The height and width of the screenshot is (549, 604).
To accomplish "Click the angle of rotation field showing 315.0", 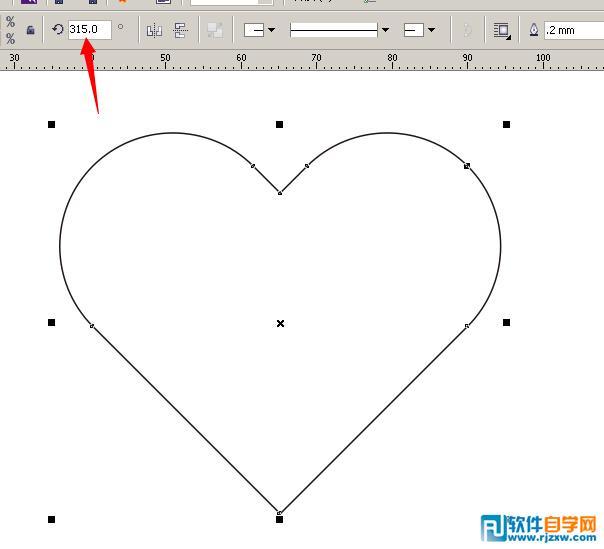I will click(90, 30).
